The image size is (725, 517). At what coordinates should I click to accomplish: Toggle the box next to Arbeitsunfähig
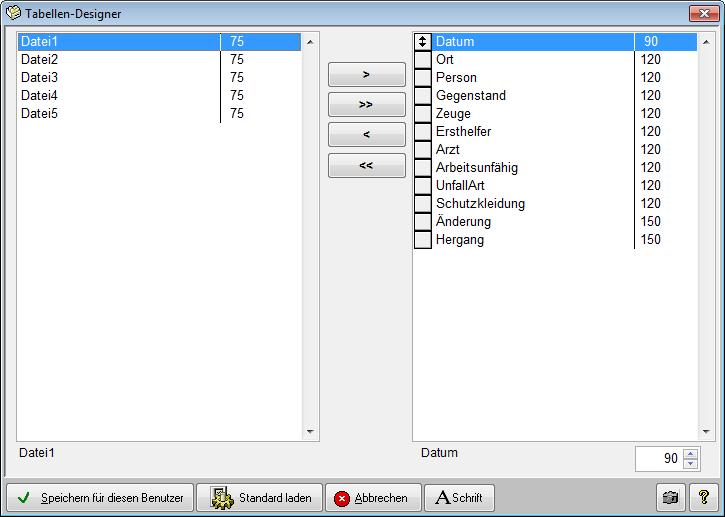pyautogui.click(x=423, y=168)
